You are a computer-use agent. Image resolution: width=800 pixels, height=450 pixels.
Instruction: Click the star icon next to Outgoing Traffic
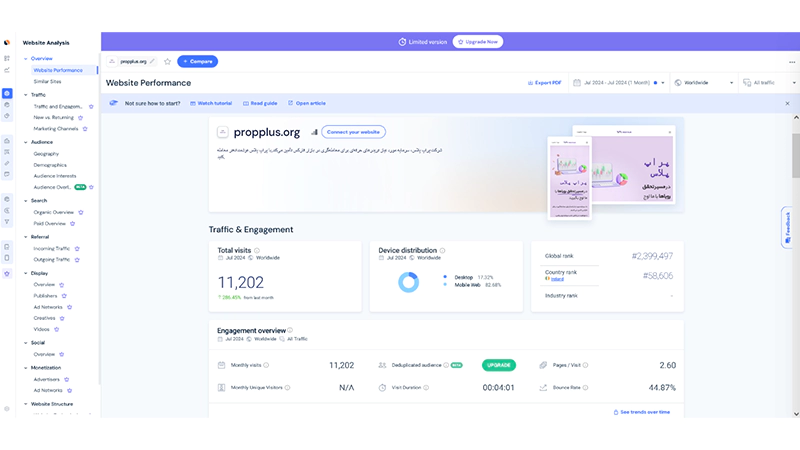pyautogui.click(x=77, y=260)
